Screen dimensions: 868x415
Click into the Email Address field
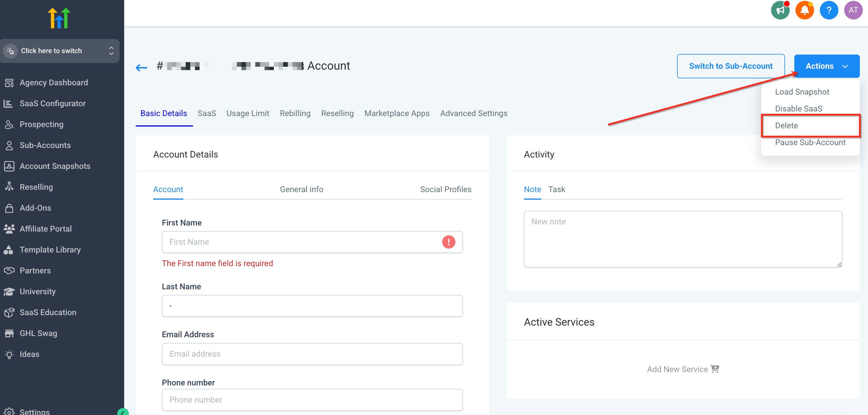pyautogui.click(x=312, y=354)
